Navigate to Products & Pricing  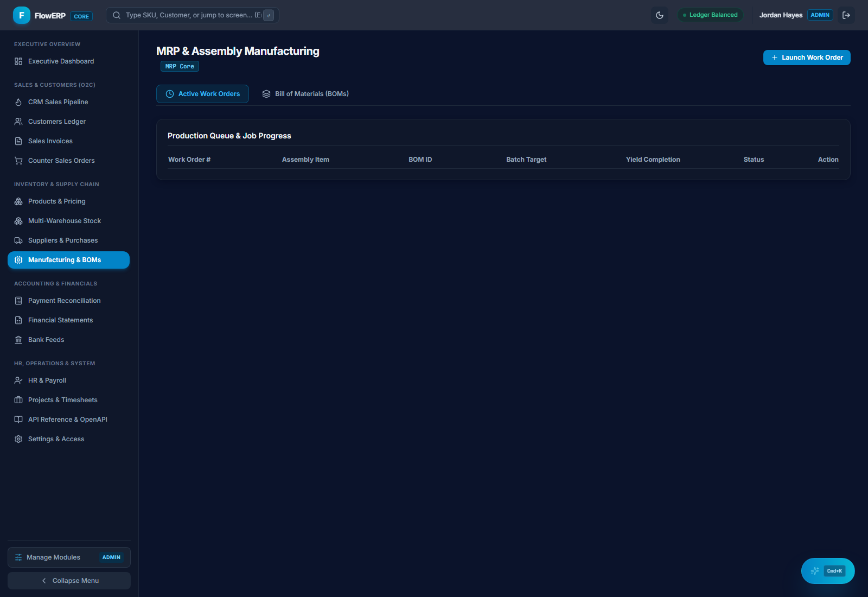[68, 201]
